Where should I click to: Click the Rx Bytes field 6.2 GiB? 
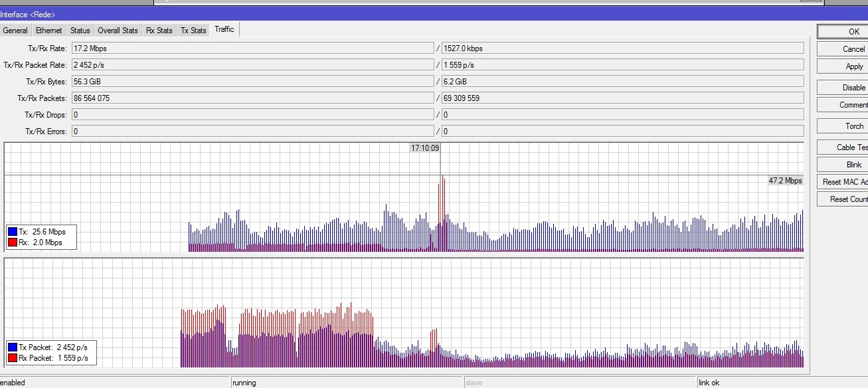point(622,82)
